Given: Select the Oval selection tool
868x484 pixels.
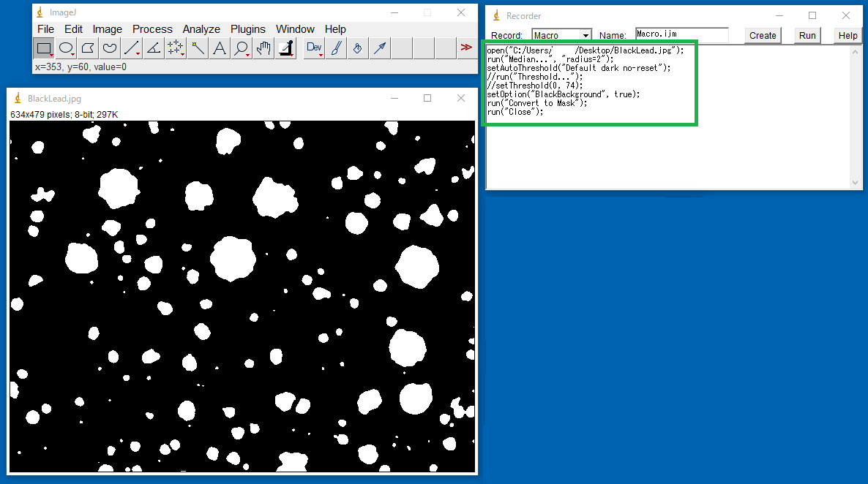Looking at the screenshot, I should pyautogui.click(x=66, y=48).
